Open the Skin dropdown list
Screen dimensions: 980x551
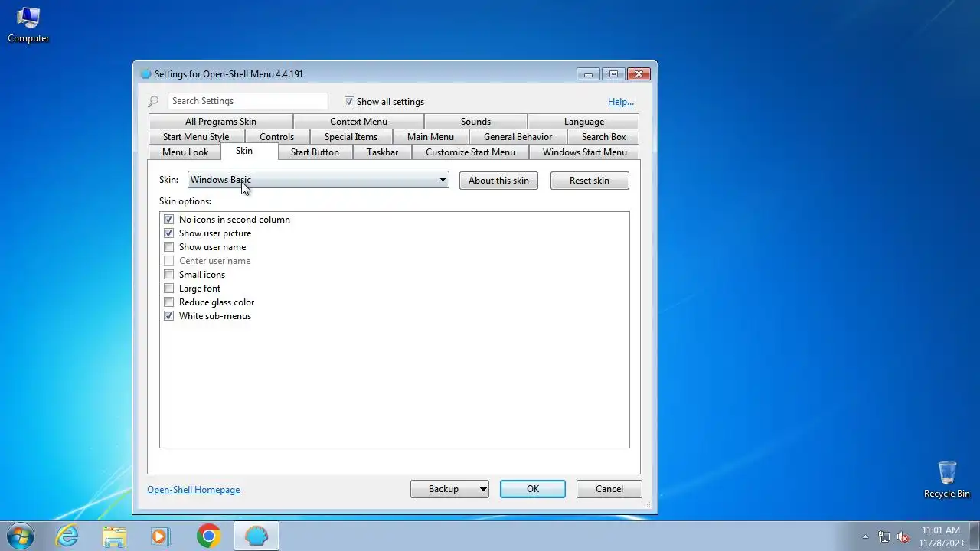click(318, 180)
